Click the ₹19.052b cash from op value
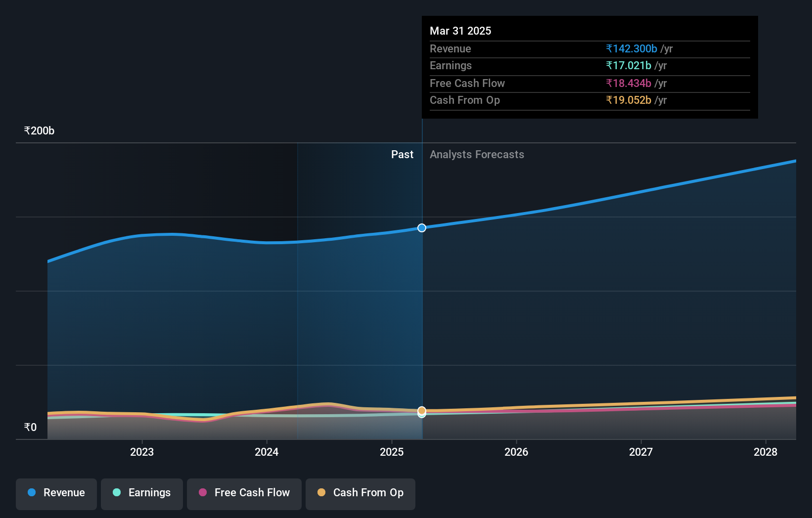Viewport: 812px width, 518px height. click(629, 100)
